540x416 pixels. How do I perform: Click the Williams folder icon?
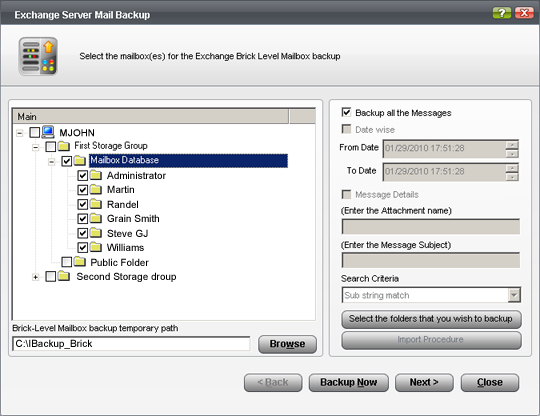pos(96,247)
